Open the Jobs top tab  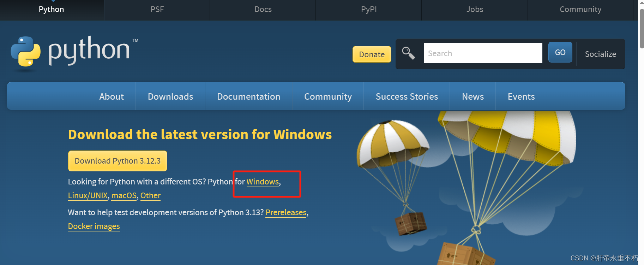tap(475, 10)
